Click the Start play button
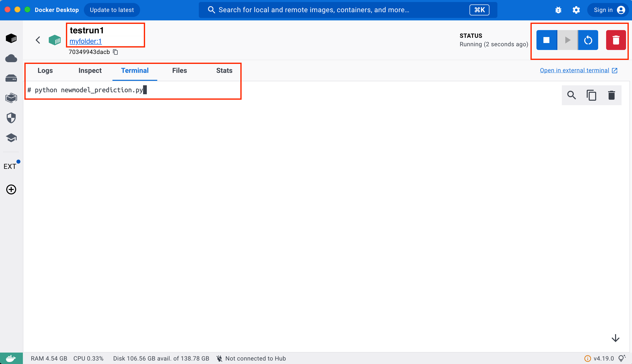The width and height of the screenshot is (632, 364). (568, 40)
